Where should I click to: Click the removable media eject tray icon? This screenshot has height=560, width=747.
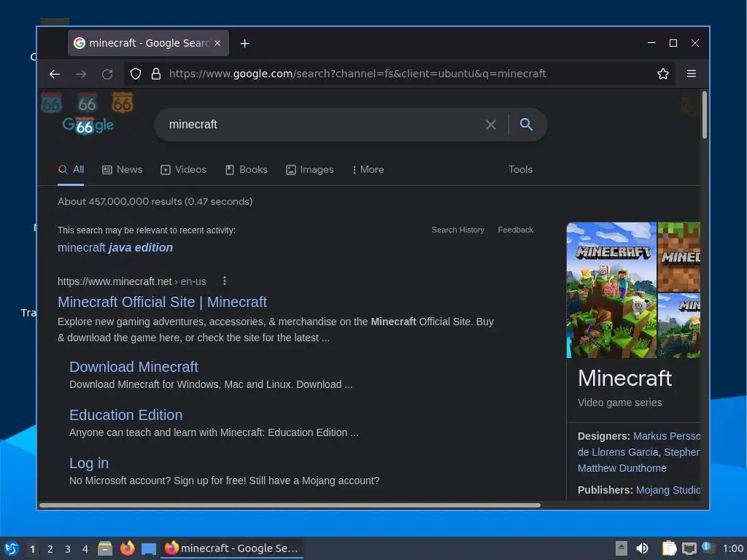point(622,548)
